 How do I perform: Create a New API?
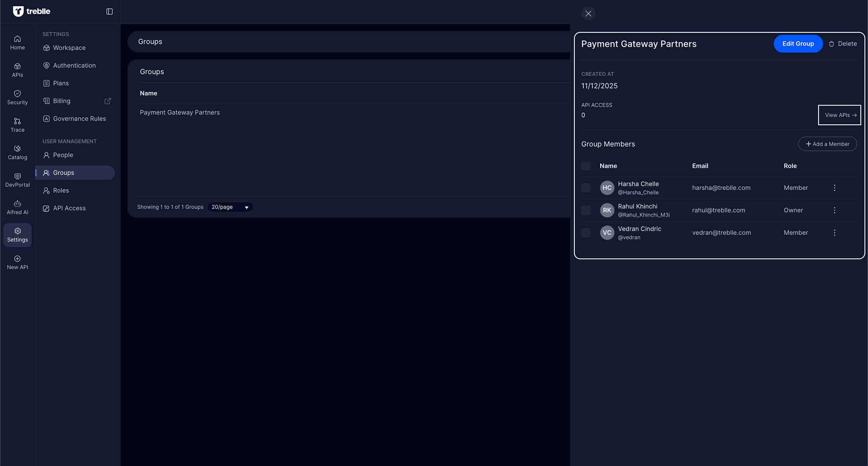(x=17, y=262)
